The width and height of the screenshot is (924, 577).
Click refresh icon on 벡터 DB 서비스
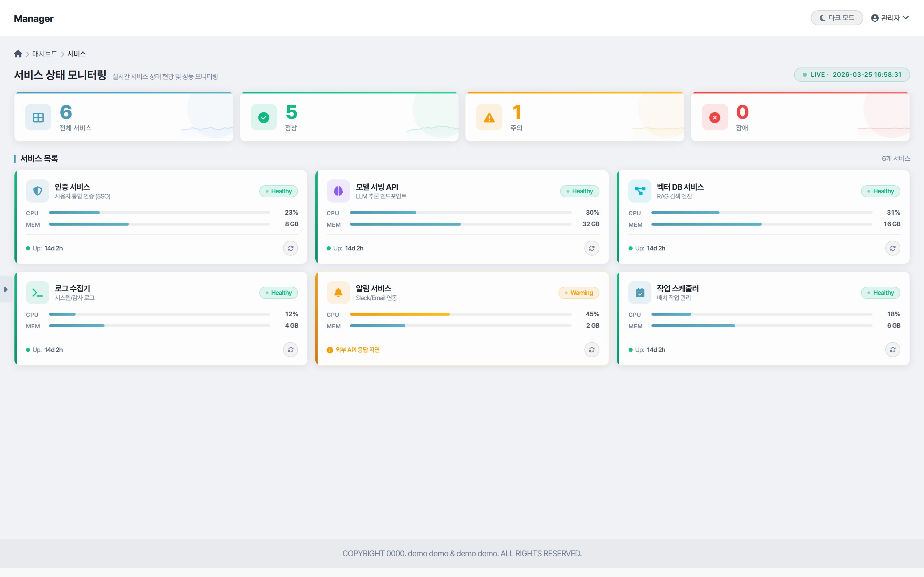[892, 248]
